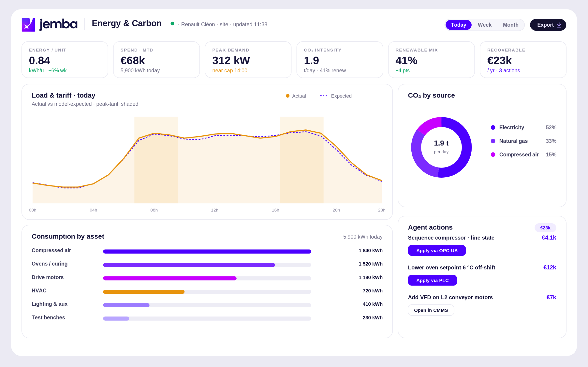Click the Export button

click(x=548, y=25)
